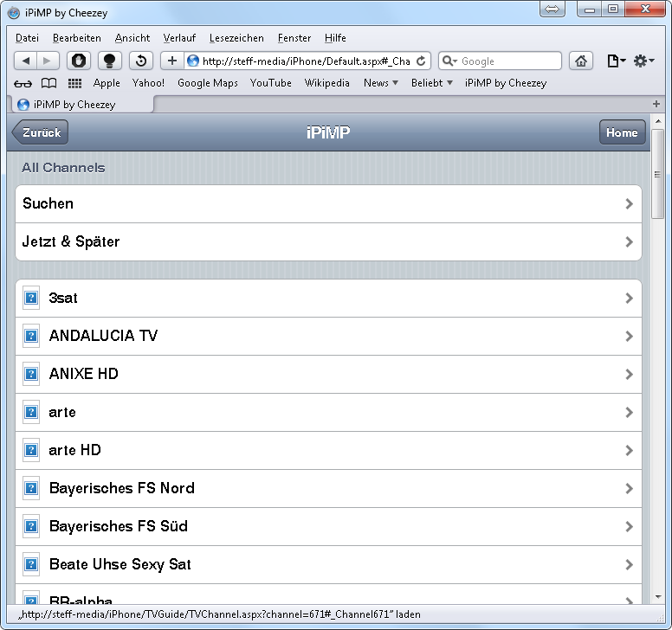The width and height of the screenshot is (672, 630).
Task: Expand the Beliebt bookmarks folder
Action: coord(431,83)
